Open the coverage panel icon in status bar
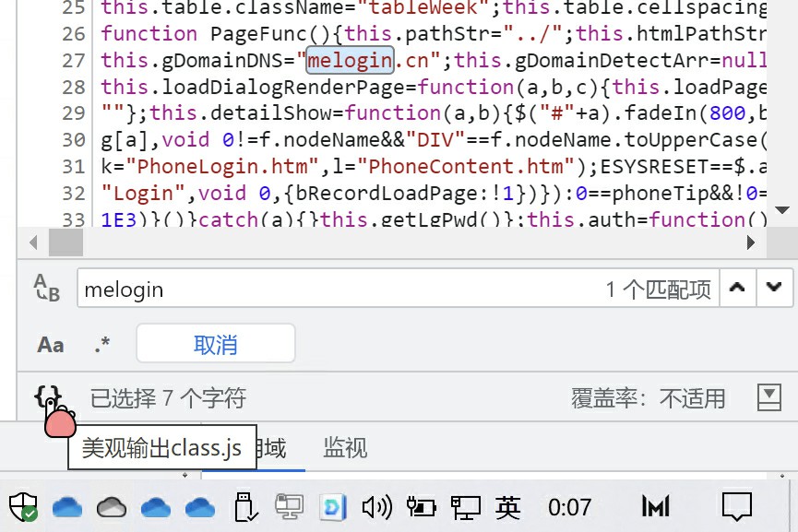The width and height of the screenshot is (798, 532). coord(768,397)
